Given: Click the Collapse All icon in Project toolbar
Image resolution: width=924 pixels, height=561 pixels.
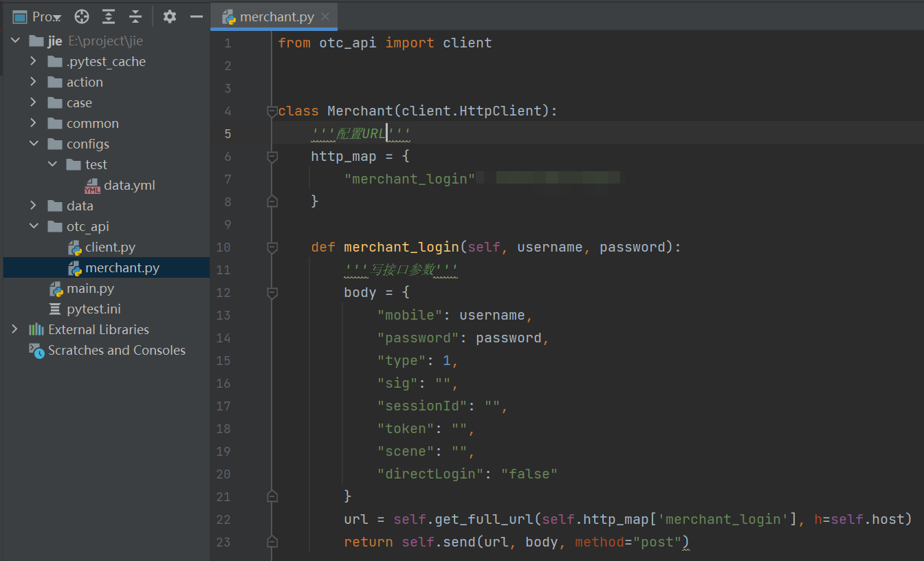Looking at the screenshot, I should tap(135, 16).
